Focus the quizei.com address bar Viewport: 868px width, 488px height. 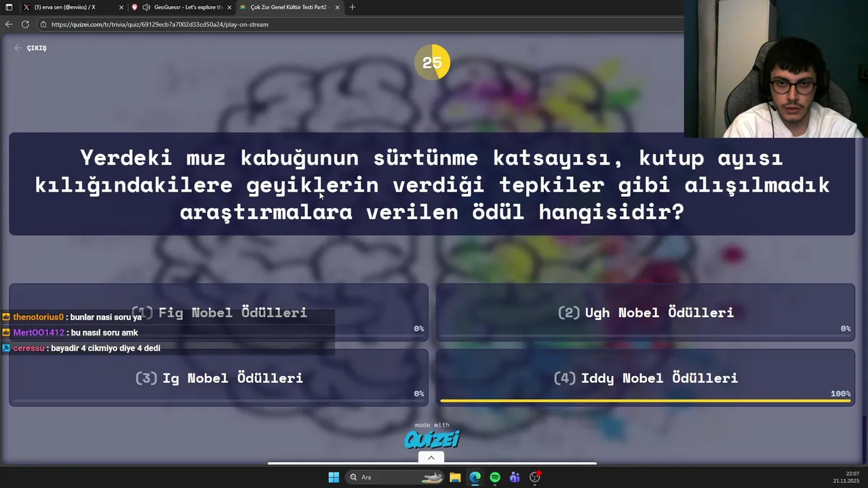pos(359,24)
